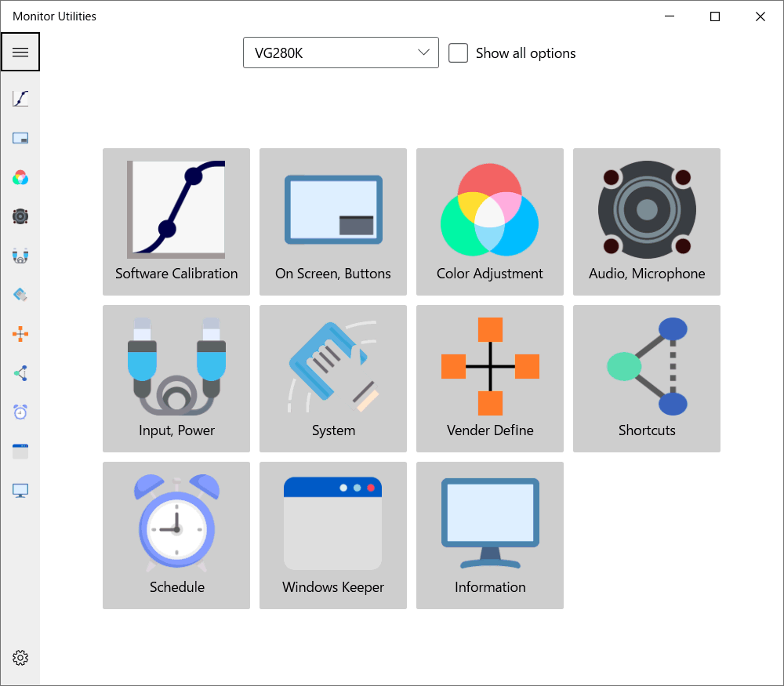Open the VG280K monitor dropdown

tap(340, 53)
